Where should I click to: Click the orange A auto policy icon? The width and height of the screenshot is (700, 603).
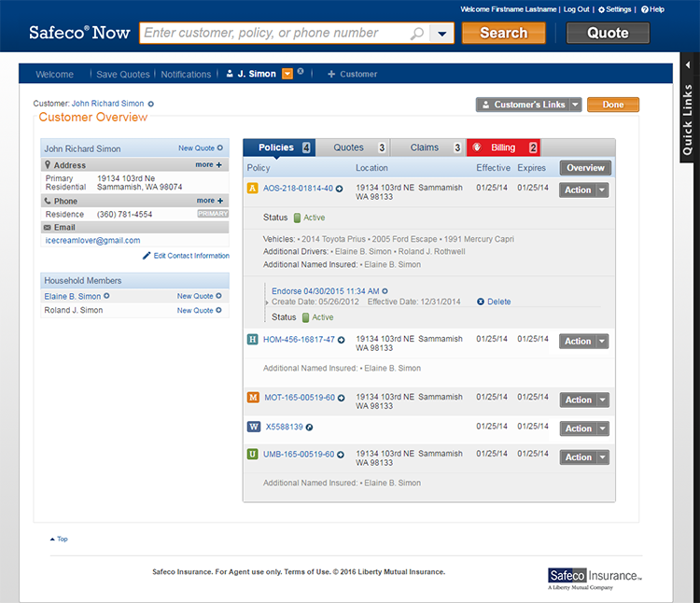click(x=252, y=188)
